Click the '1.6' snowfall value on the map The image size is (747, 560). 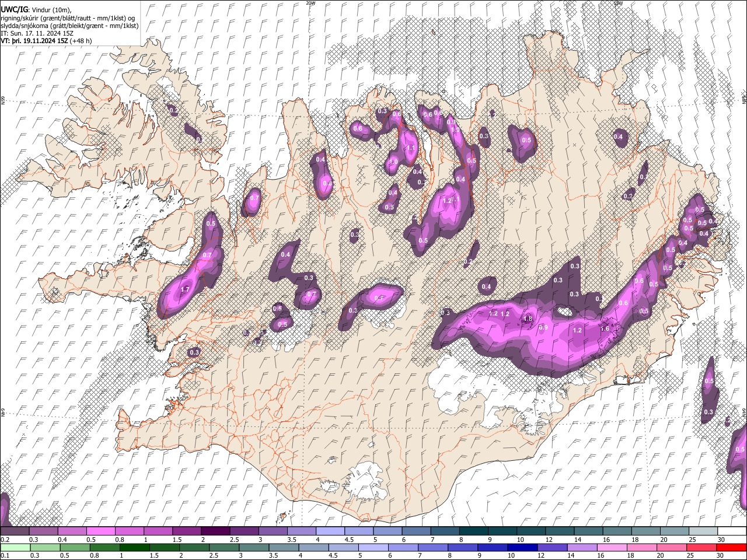pyautogui.click(x=605, y=329)
